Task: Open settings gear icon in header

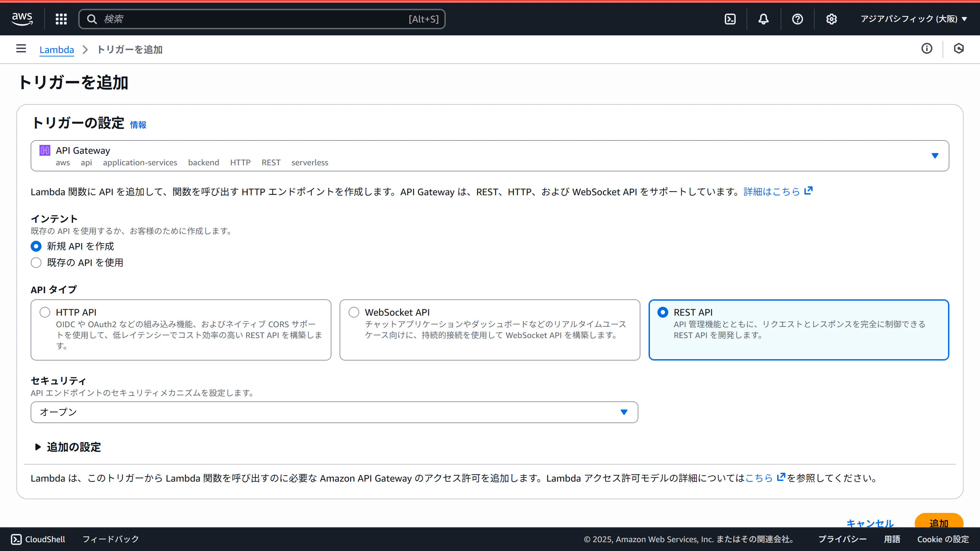Action: 831,19
